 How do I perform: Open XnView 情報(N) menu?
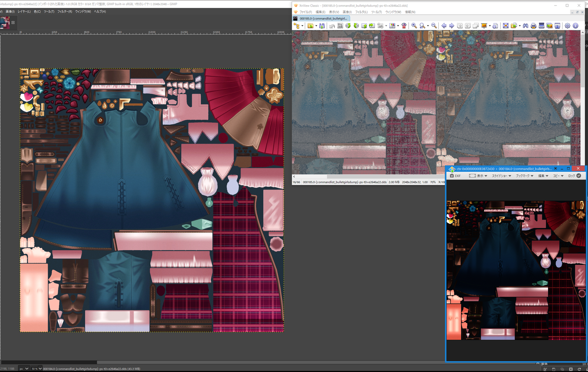[x=410, y=12]
